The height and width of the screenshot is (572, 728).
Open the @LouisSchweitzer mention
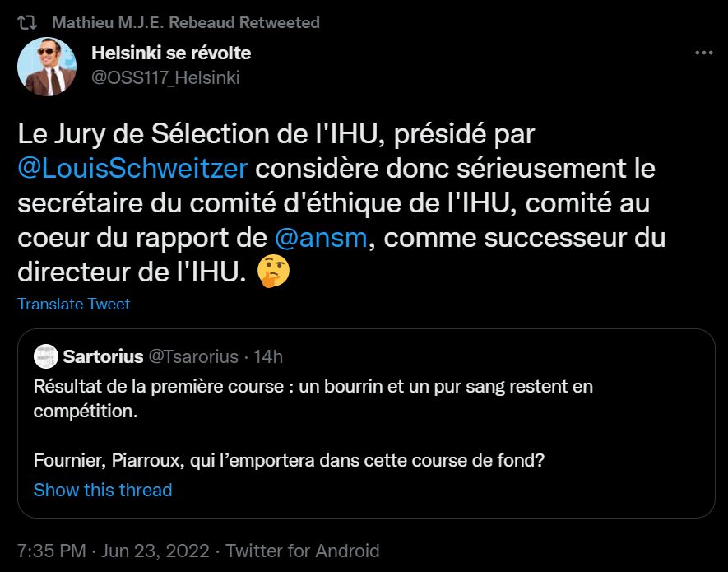(132, 169)
